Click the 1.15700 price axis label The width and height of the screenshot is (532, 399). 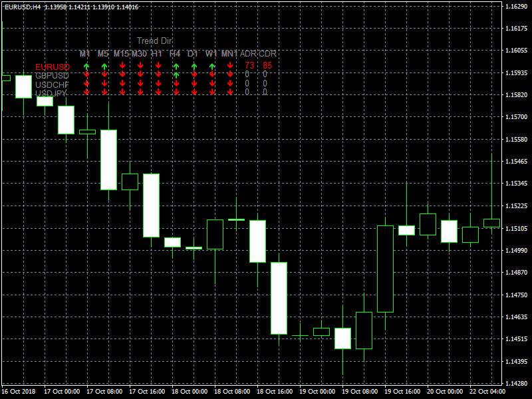[516, 117]
